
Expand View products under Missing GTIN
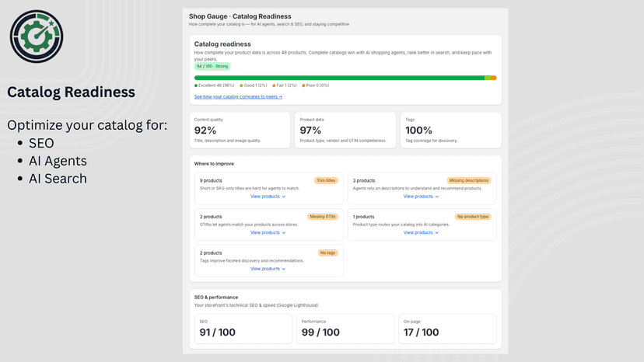(268, 233)
